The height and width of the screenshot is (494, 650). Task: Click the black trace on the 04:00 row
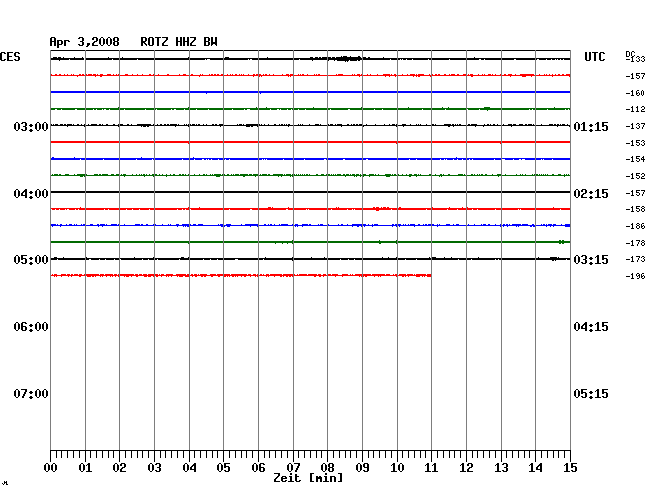coord(310,192)
